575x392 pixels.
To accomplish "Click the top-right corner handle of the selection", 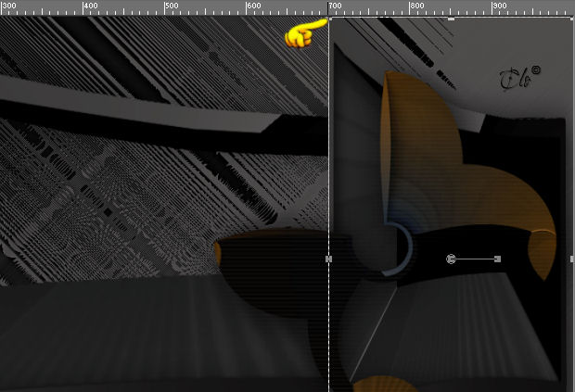I will click(x=572, y=18).
